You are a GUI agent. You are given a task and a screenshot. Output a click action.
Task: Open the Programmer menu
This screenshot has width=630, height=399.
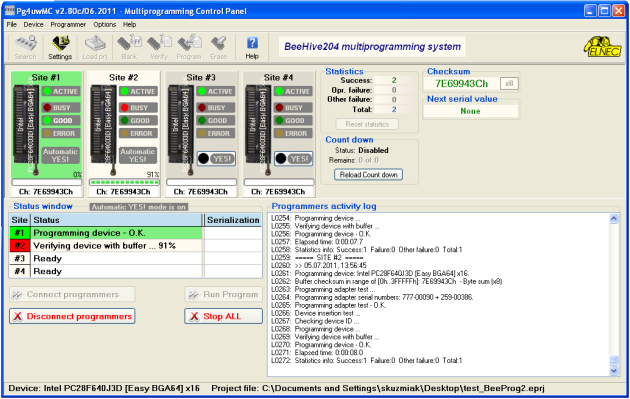click(68, 25)
